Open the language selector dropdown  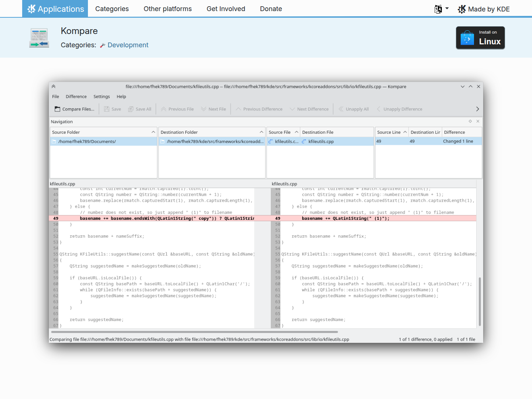[441, 9]
